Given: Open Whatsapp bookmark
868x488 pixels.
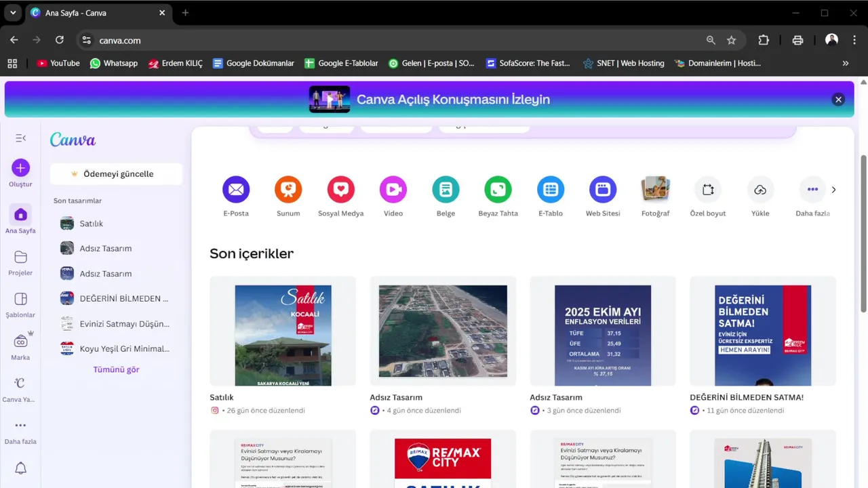Looking at the screenshot, I should point(114,63).
